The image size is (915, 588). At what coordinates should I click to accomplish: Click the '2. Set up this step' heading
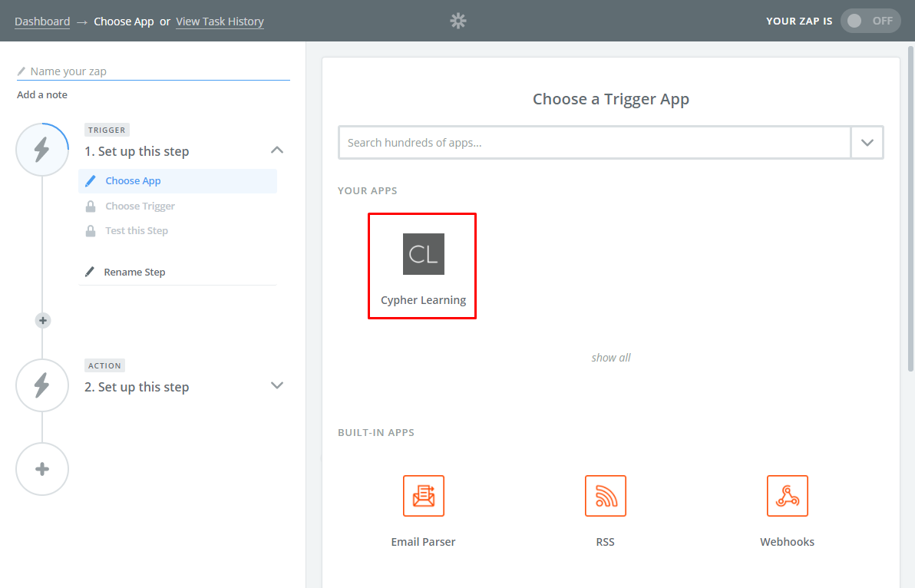coord(137,387)
